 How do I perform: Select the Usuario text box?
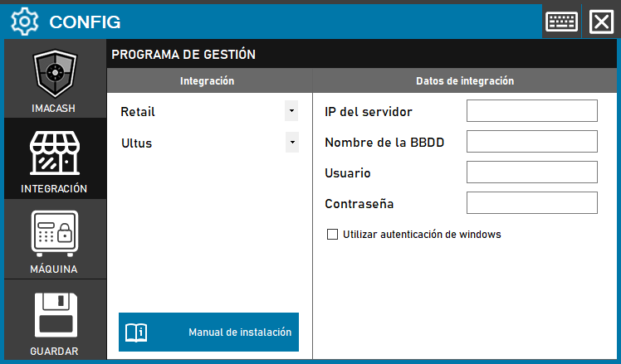(x=531, y=172)
